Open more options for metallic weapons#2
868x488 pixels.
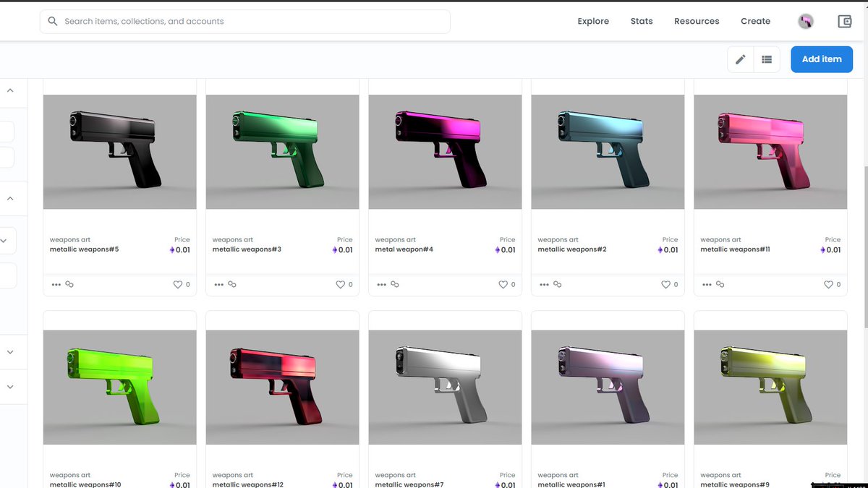coord(545,285)
